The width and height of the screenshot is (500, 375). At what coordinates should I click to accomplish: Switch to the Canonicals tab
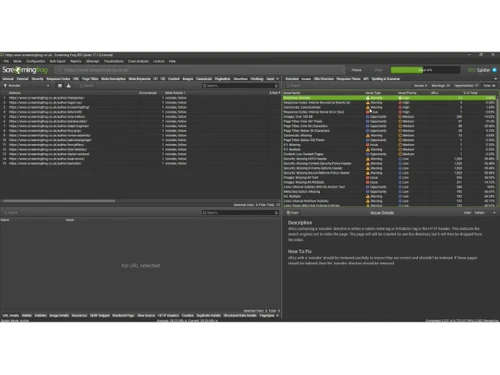pos(204,79)
